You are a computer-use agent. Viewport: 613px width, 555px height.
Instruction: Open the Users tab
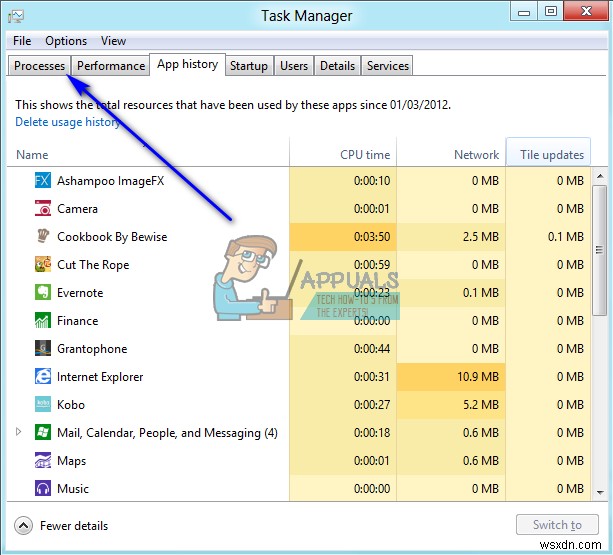click(x=294, y=66)
